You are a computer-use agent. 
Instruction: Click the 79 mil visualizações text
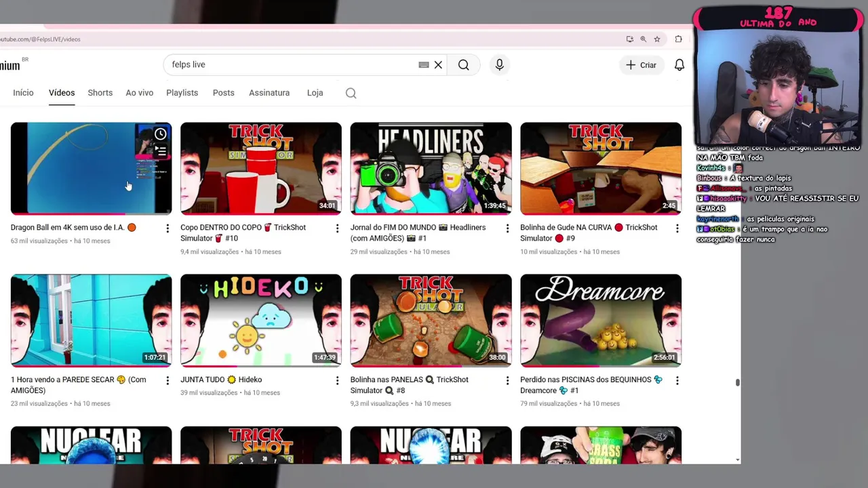(x=549, y=403)
